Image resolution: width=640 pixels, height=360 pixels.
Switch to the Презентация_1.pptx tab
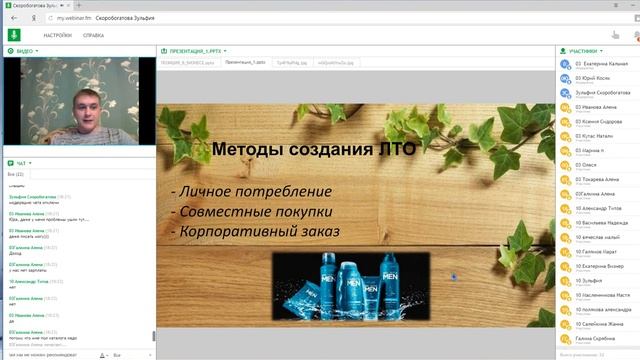coord(245,62)
